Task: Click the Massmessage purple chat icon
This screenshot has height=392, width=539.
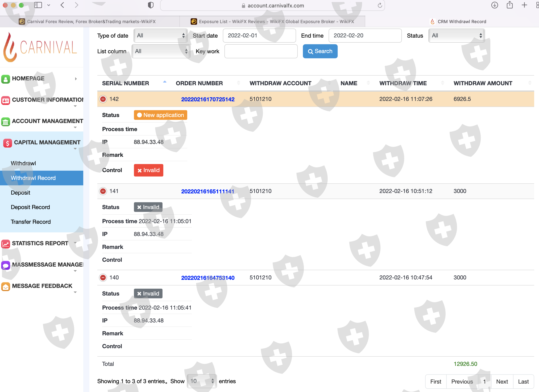Action: tap(5, 265)
